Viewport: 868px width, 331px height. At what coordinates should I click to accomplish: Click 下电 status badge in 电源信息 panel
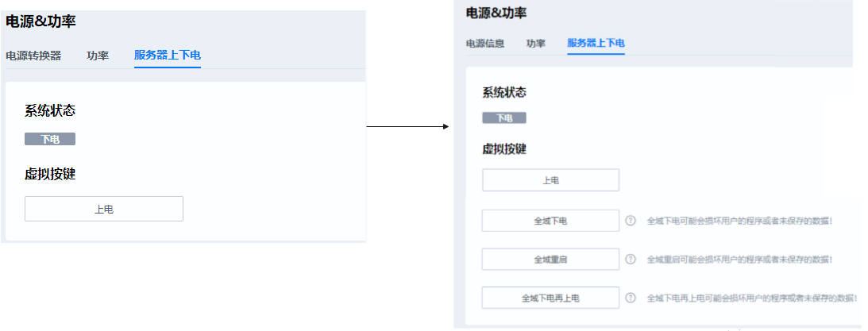point(504,117)
